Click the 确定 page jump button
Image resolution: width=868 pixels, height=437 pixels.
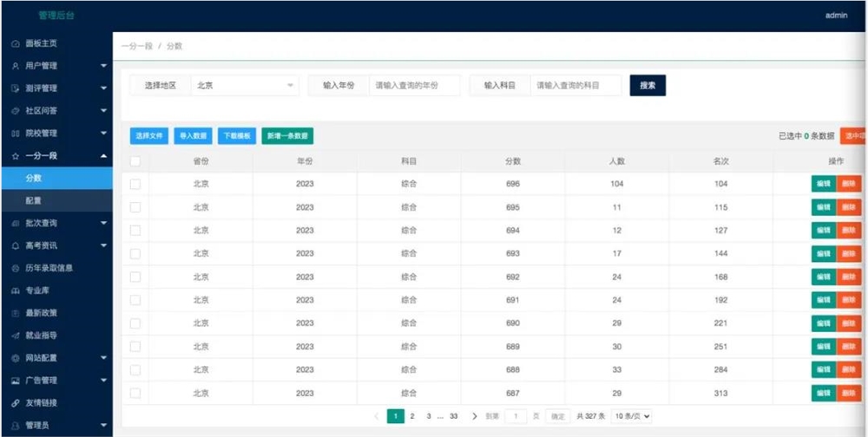tap(557, 416)
